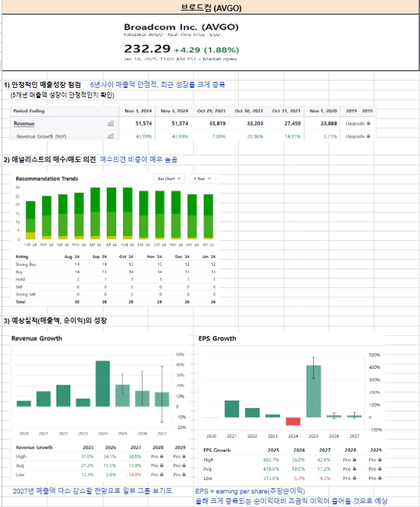Click Pro lock for EPS Growth Avg 2028

pyautogui.click(x=350, y=468)
